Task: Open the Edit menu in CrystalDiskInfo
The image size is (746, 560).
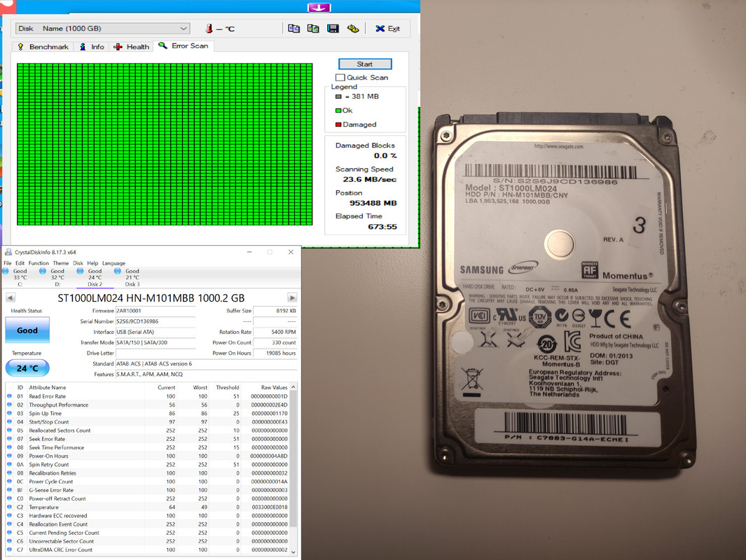Action: 20,263
